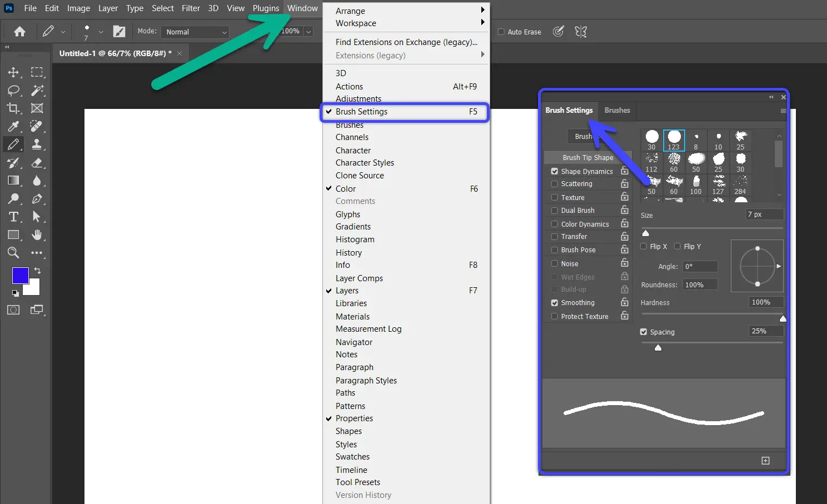Image resolution: width=827 pixels, height=504 pixels.
Task: Select the History Brush tool
Action: pos(13,163)
